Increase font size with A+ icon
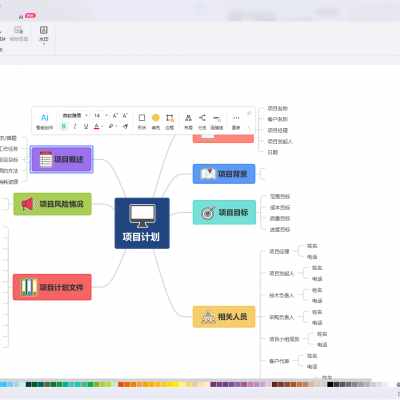 [115, 115]
